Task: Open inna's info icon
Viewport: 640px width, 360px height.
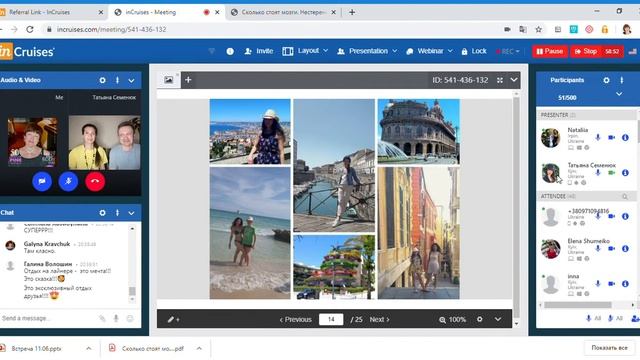Action: [625, 284]
